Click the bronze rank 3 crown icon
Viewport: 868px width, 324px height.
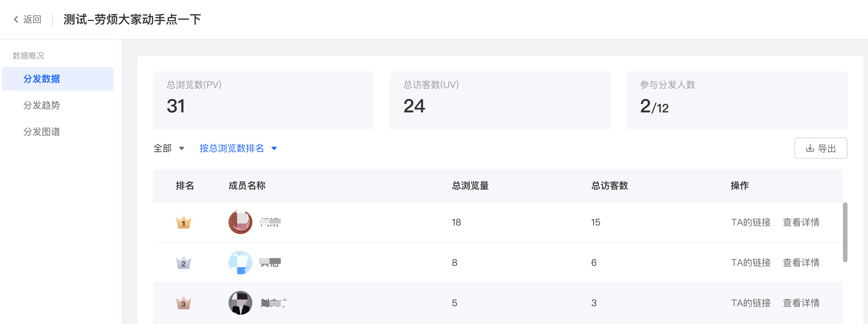(x=183, y=303)
